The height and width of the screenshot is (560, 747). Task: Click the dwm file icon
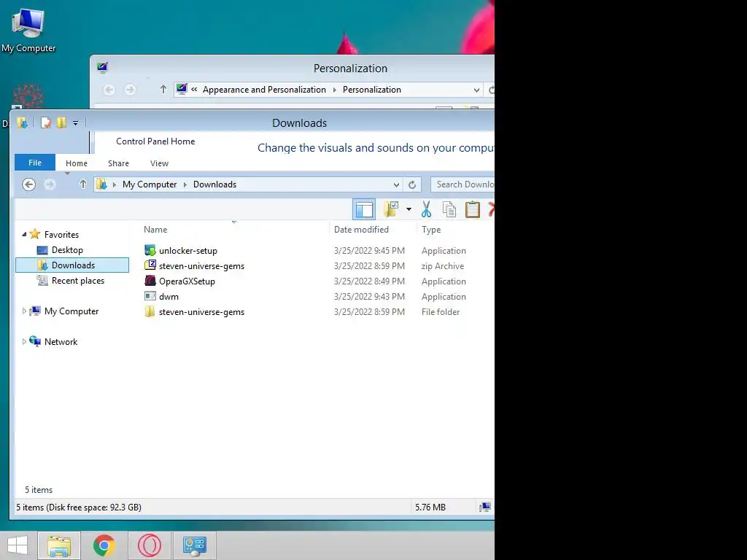150,296
